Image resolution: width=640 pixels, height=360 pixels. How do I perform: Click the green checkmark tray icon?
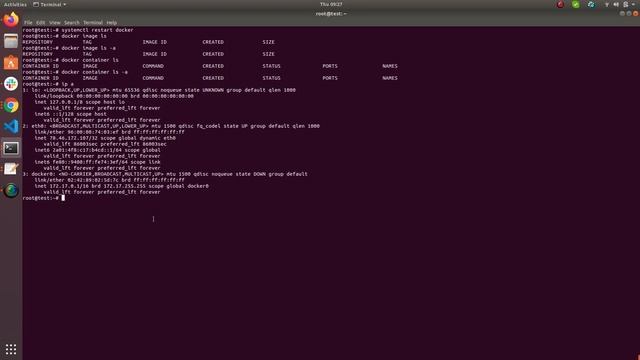[x=576, y=4]
